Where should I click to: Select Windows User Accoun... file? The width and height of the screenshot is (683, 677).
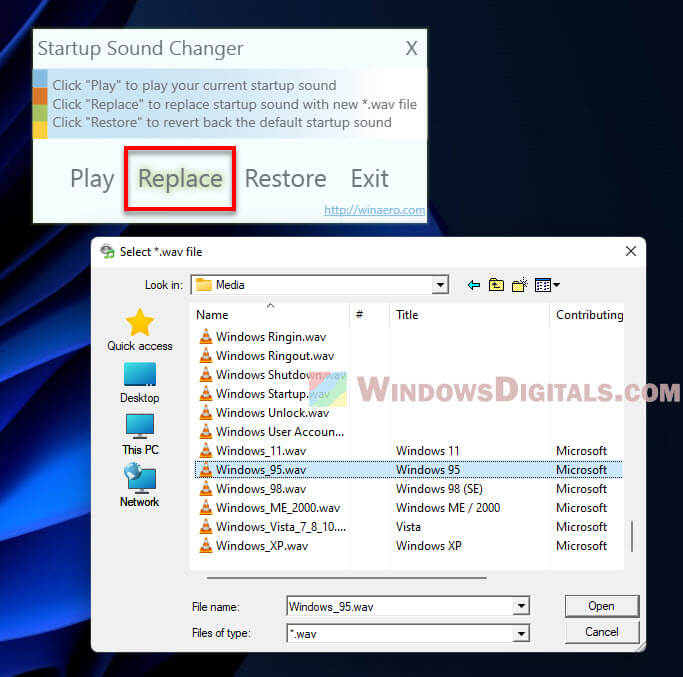pos(271,432)
